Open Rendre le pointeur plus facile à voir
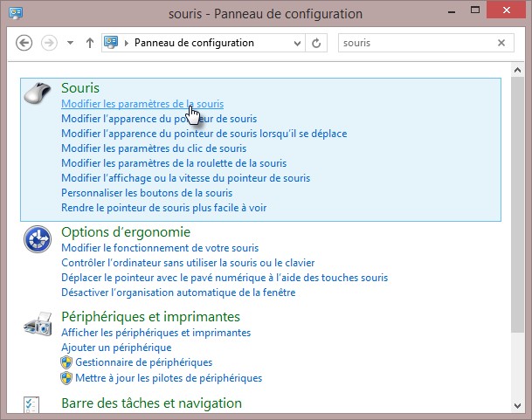The height and width of the screenshot is (420, 532). click(x=164, y=208)
